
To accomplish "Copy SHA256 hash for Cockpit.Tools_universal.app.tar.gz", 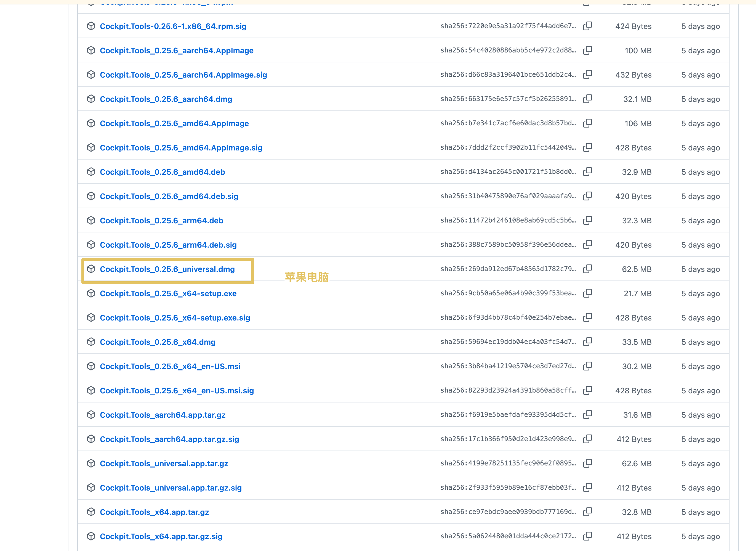I will click(x=588, y=463).
